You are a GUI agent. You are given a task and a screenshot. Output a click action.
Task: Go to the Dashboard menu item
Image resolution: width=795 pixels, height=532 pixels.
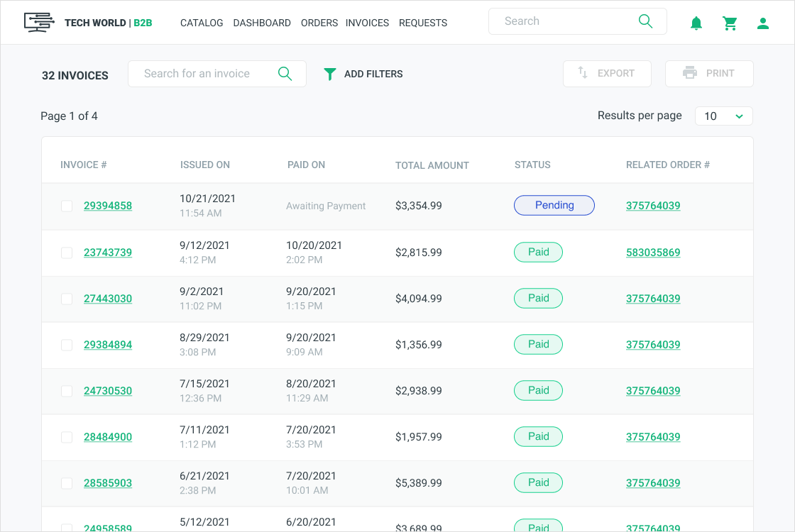[262, 23]
